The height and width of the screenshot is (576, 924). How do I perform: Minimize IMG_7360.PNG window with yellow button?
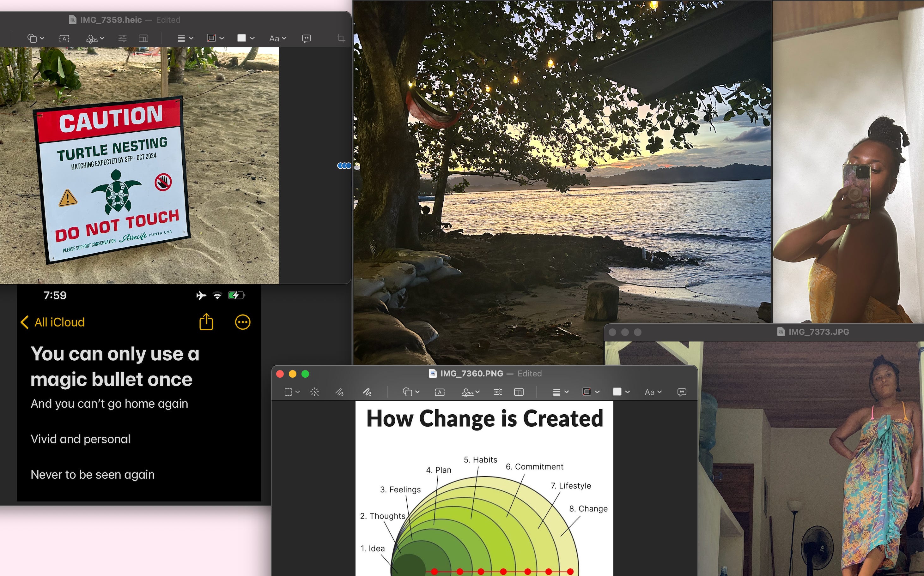292,374
